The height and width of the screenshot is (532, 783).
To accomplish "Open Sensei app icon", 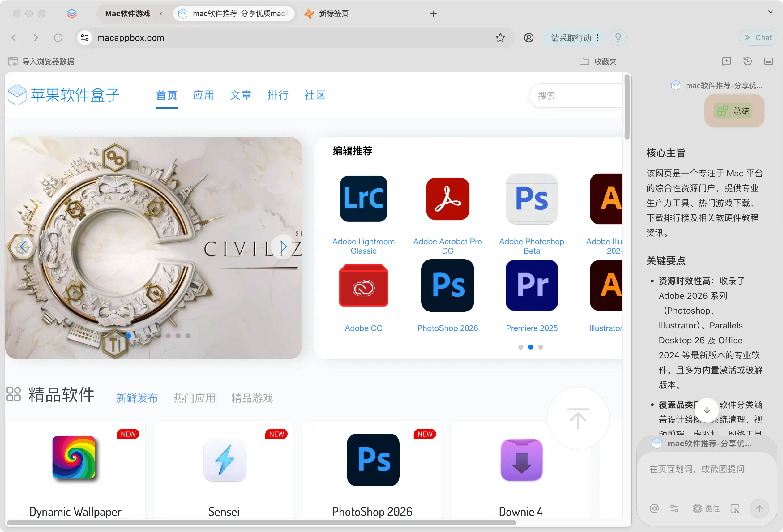I will [x=225, y=460].
